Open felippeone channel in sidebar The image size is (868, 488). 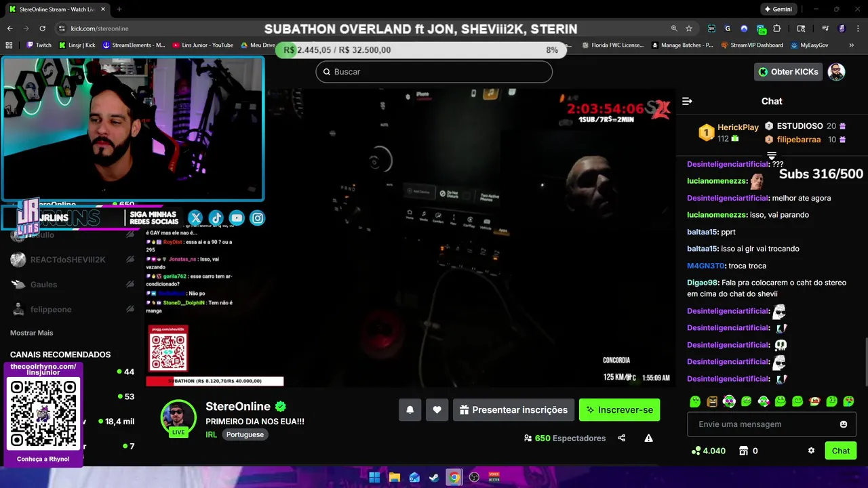pyautogui.click(x=72, y=310)
